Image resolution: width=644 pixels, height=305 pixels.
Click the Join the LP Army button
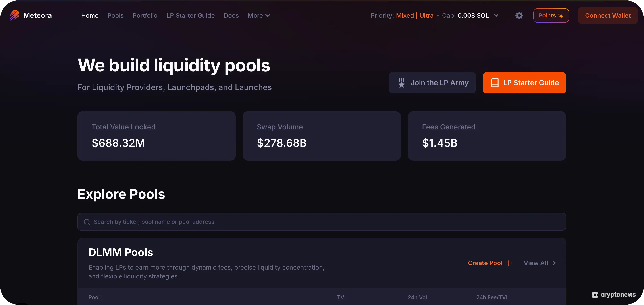click(432, 83)
